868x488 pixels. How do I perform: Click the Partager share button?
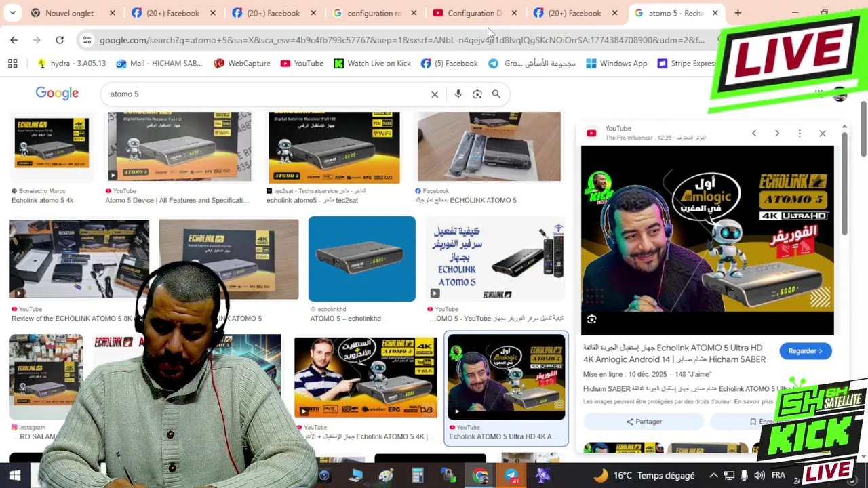point(644,422)
